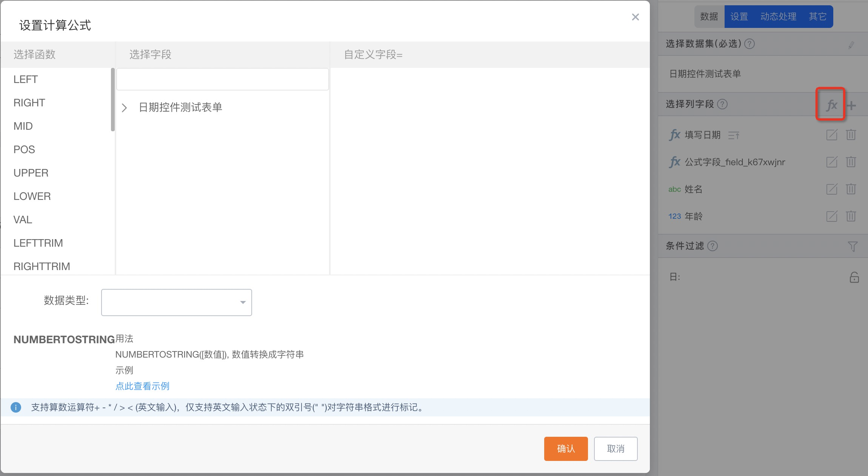The image size is (868, 476).
Task: Expand the 日期控件测试表单 tree node
Action: coord(124,108)
